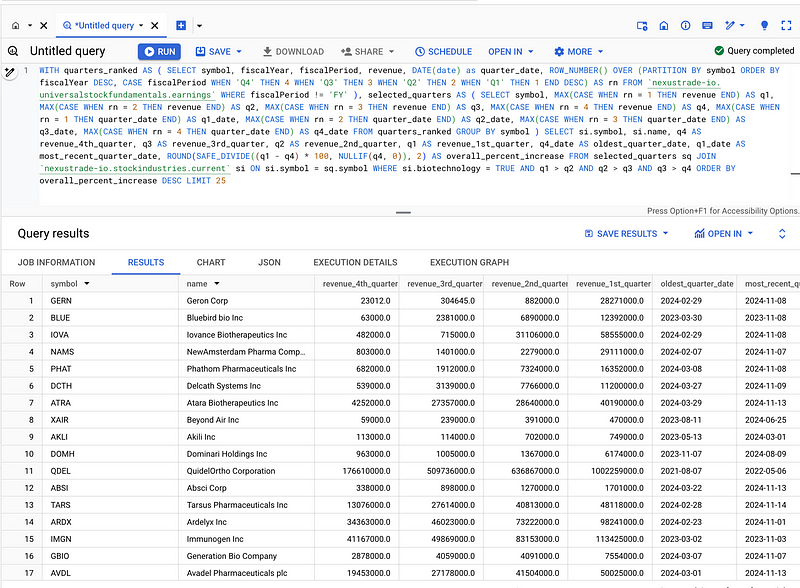Viewport: 800px width, 588px height.
Task: Expand the OPEN IN menu in toolbar
Action: (510, 51)
